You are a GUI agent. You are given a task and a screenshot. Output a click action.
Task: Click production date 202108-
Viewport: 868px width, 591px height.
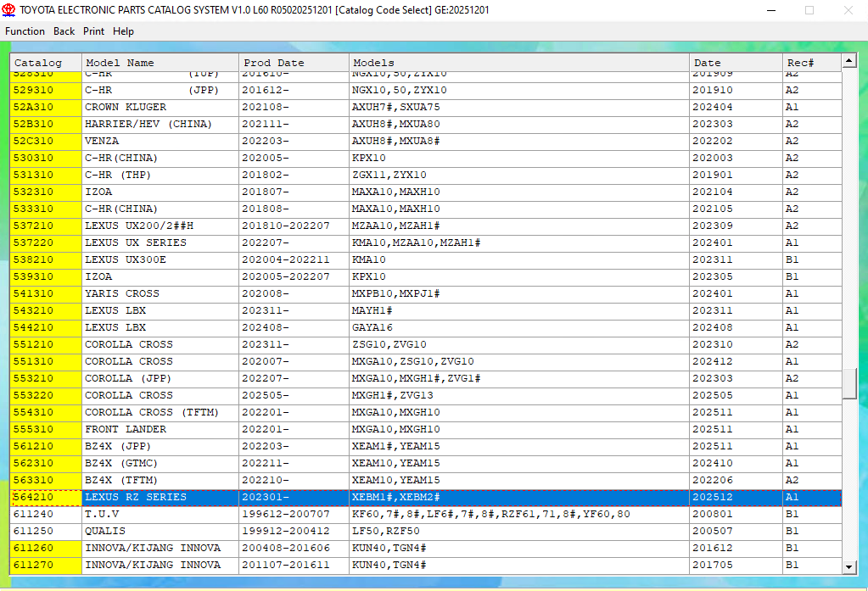pos(294,108)
